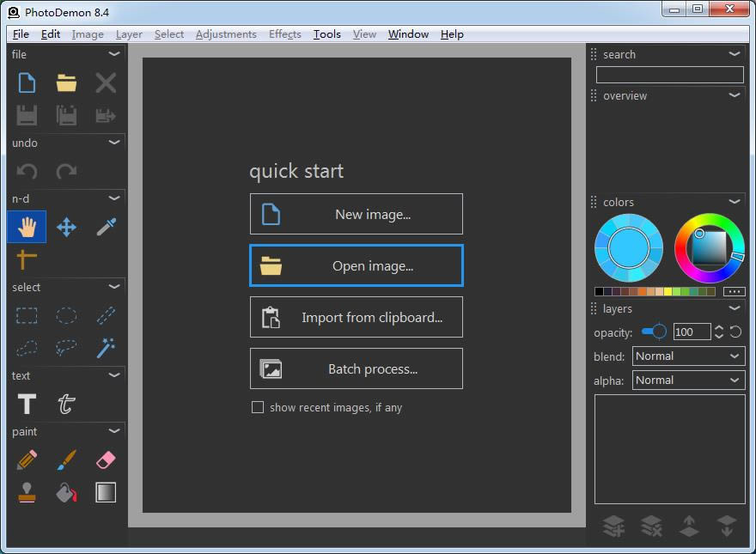Click the open folder icon in file panel
The width and height of the screenshot is (756, 554).
click(x=66, y=83)
